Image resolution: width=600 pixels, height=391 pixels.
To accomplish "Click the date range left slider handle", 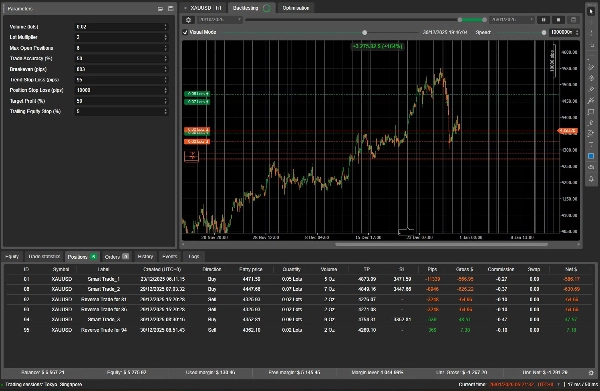I will [460, 20].
